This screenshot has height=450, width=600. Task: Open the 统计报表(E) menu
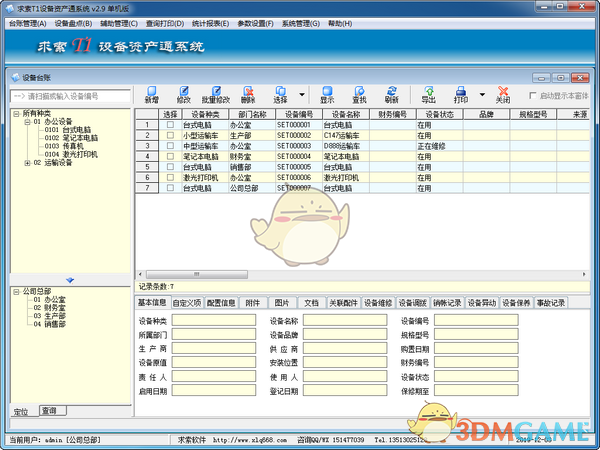click(x=210, y=24)
